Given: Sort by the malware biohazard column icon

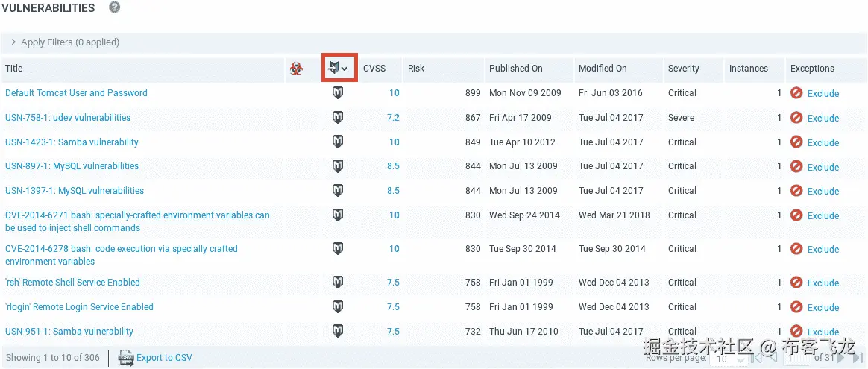Looking at the screenshot, I should pyautogui.click(x=296, y=69).
